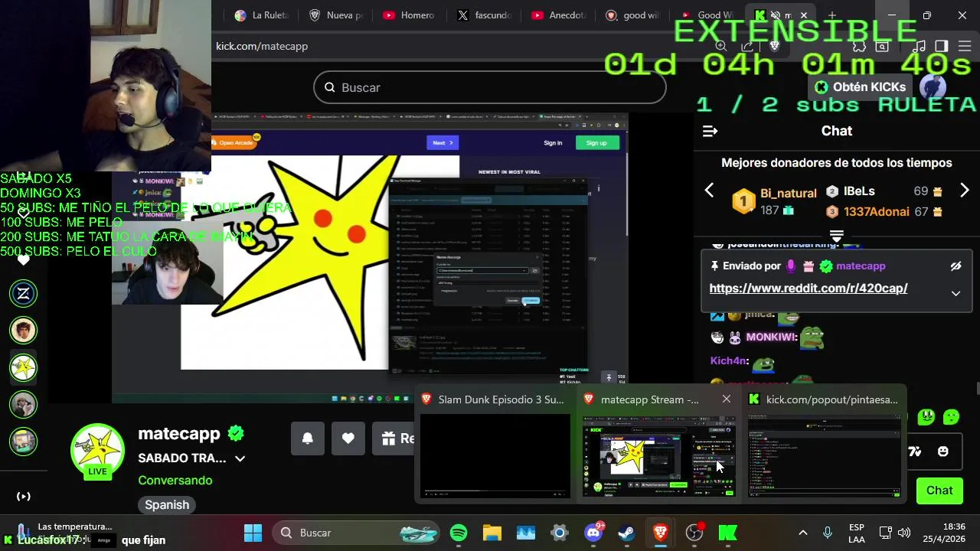Image resolution: width=980 pixels, height=551 pixels.
Task: Expand the stream title 'SABADO TRA...' chevron
Action: point(240,458)
